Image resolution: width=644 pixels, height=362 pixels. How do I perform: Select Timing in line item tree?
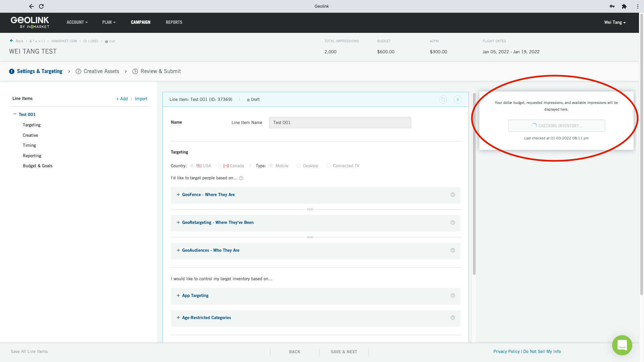tap(29, 145)
